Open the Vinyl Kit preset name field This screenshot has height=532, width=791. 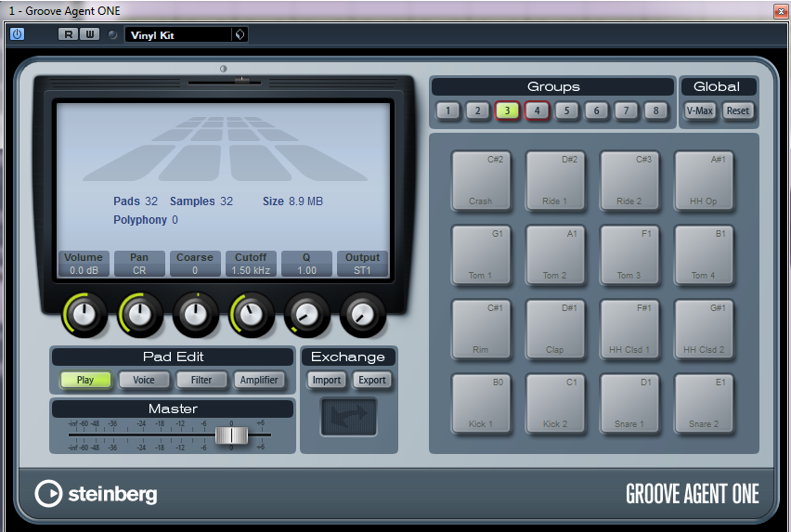178,34
